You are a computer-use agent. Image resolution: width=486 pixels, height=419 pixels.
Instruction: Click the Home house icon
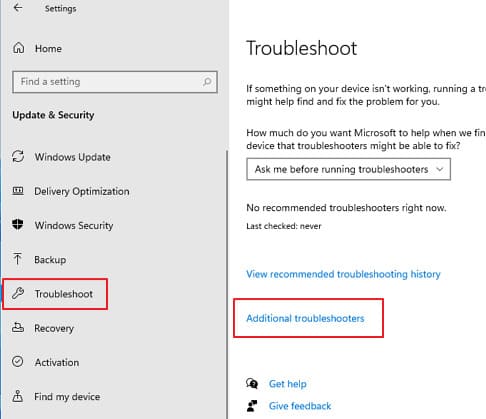(18, 48)
